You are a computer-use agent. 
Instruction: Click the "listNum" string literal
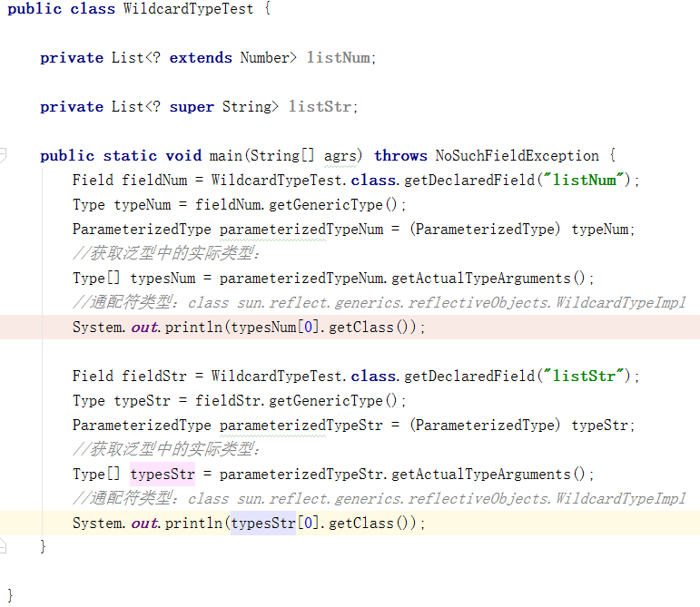pos(584,181)
